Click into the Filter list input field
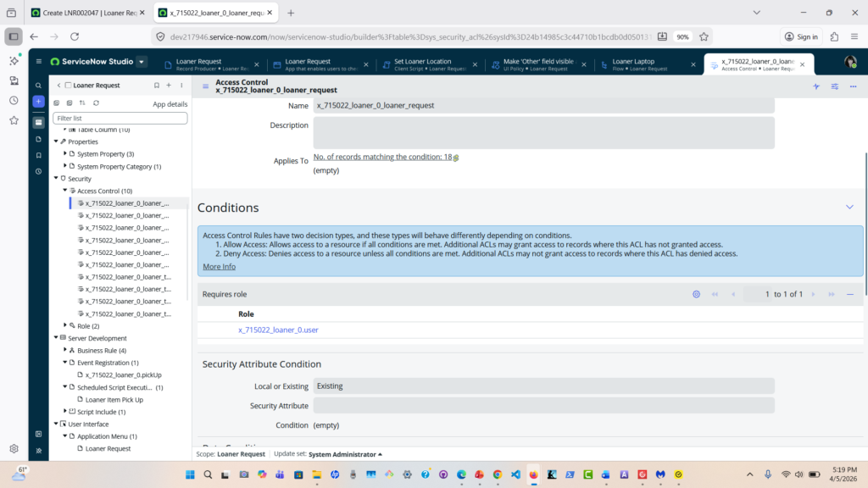This screenshot has height=488, width=868. click(x=120, y=118)
